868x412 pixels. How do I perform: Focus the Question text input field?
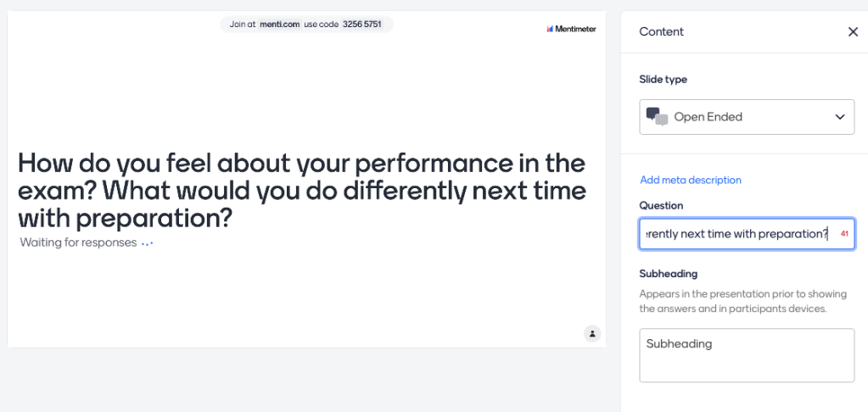tap(736, 234)
